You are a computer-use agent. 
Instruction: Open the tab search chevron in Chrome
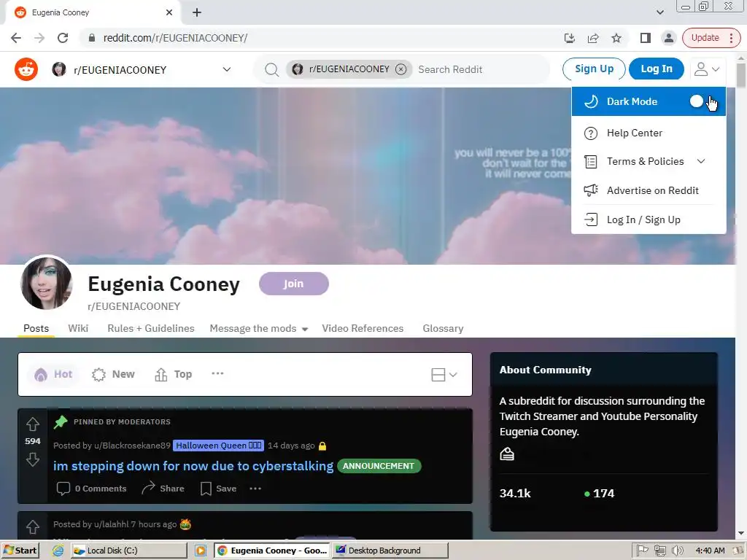coord(659,12)
